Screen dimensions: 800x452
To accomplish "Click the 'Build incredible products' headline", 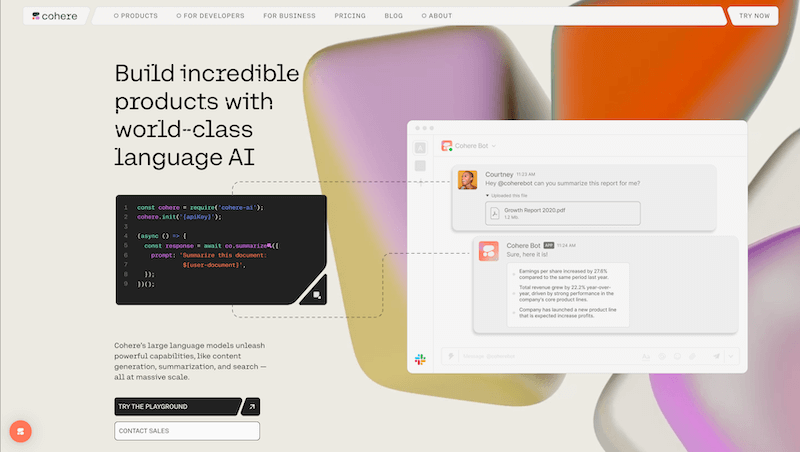I will pyautogui.click(x=207, y=115).
